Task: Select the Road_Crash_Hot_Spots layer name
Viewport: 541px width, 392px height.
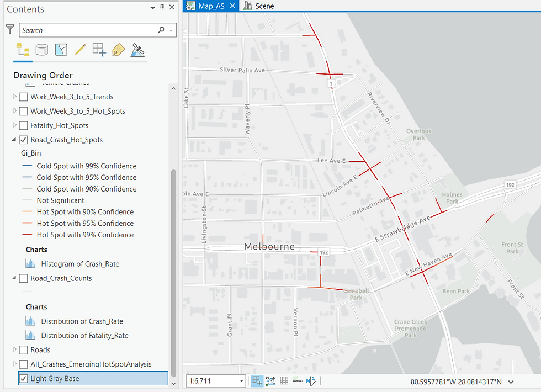Action: tap(67, 140)
